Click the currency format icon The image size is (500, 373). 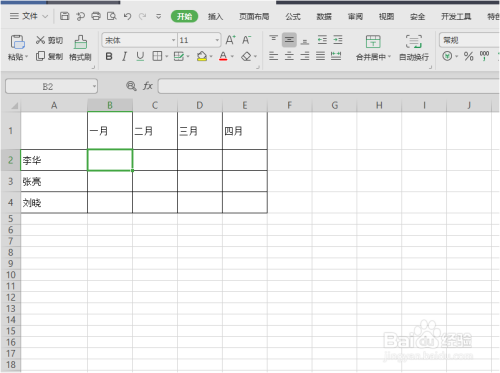coord(447,56)
